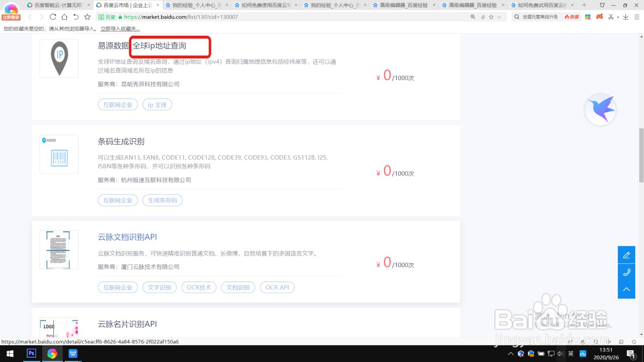
Task: Click the vertical page scrollbar thumb
Action: (641, 155)
